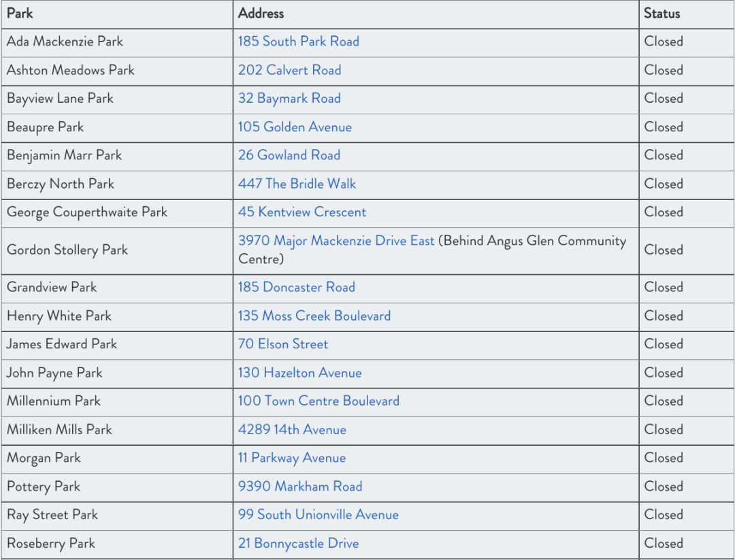The image size is (735, 560).
Task: Open the 70 Elson Street address
Action: click(x=282, y=344)
